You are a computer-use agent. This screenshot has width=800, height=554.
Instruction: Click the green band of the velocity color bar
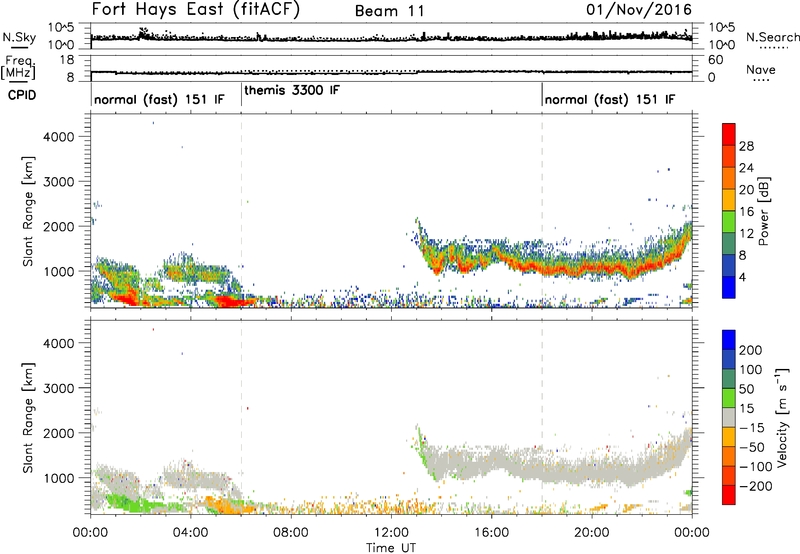click(x=729, y=397)
